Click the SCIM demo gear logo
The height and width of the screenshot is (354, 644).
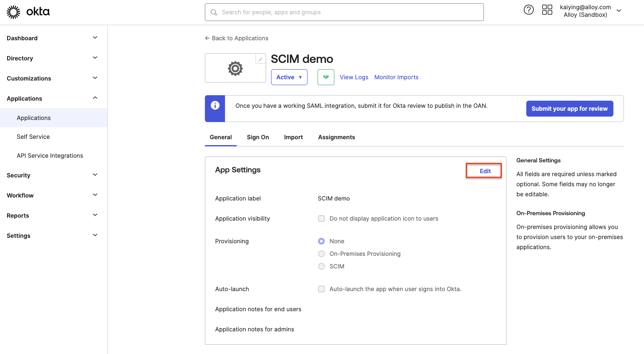[235, 68]
